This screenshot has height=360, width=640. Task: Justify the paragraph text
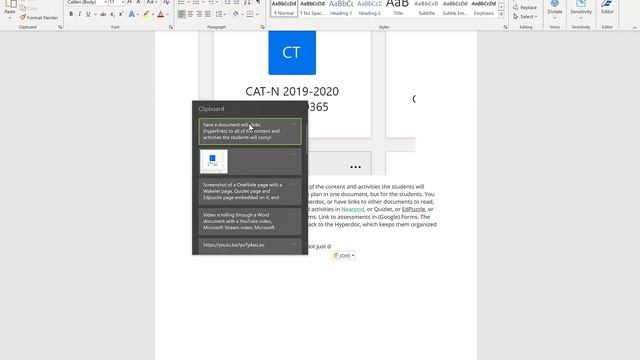[207, 14]
